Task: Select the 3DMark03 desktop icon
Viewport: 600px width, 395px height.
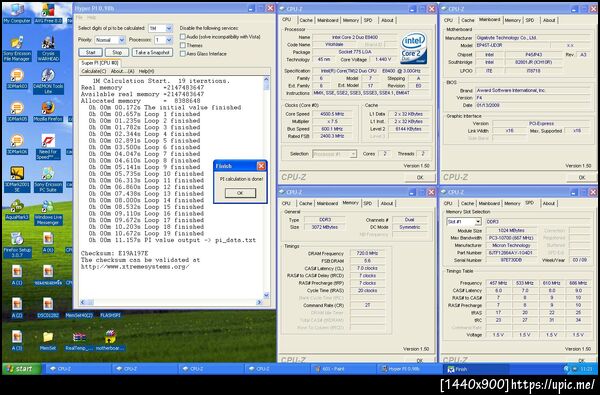Action: pyautogui.click(x=16, y=79)
